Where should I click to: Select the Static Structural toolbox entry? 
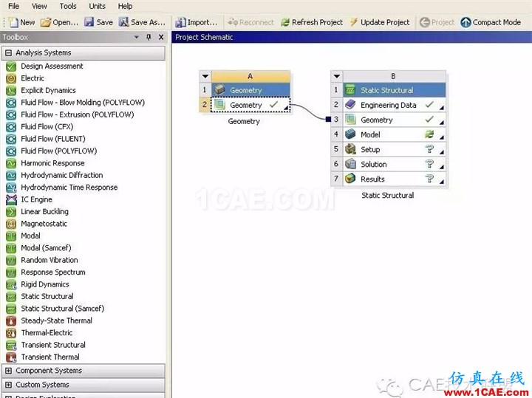pos(47,296)
